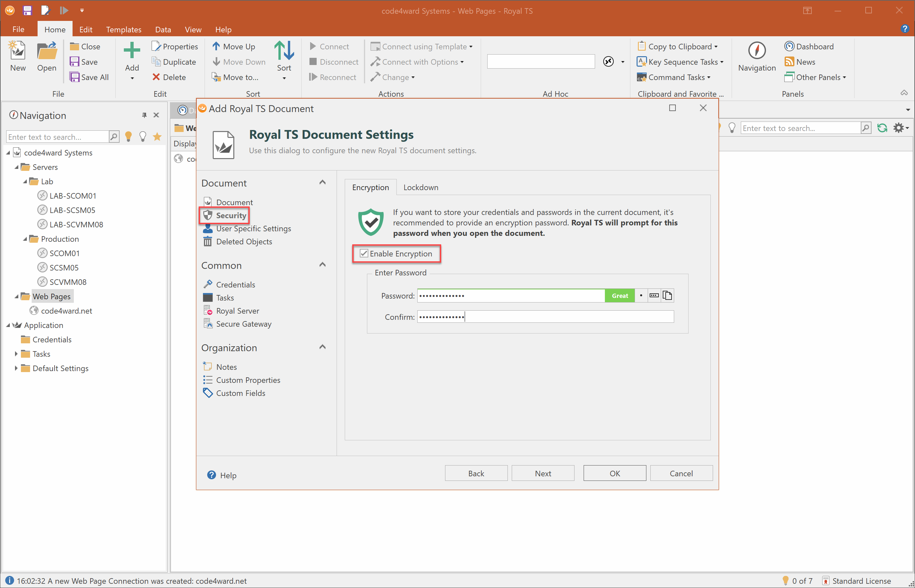The image size is (915, 588).
Task: Click the copy password to clipboard icon
Action: pyautogui.click(x=667, y=296)
